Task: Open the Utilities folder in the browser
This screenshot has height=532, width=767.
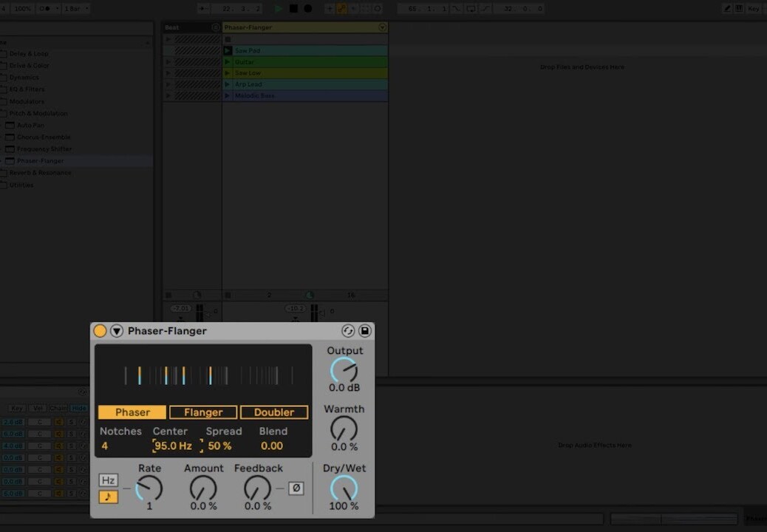Action: click(21, 185)
